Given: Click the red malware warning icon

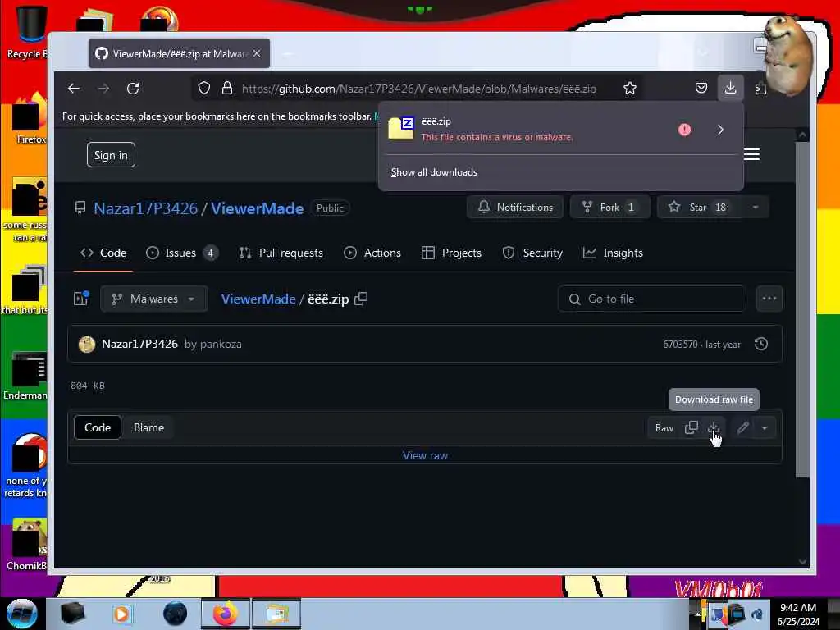Looking at the screenshot, I should pos(685,129).
